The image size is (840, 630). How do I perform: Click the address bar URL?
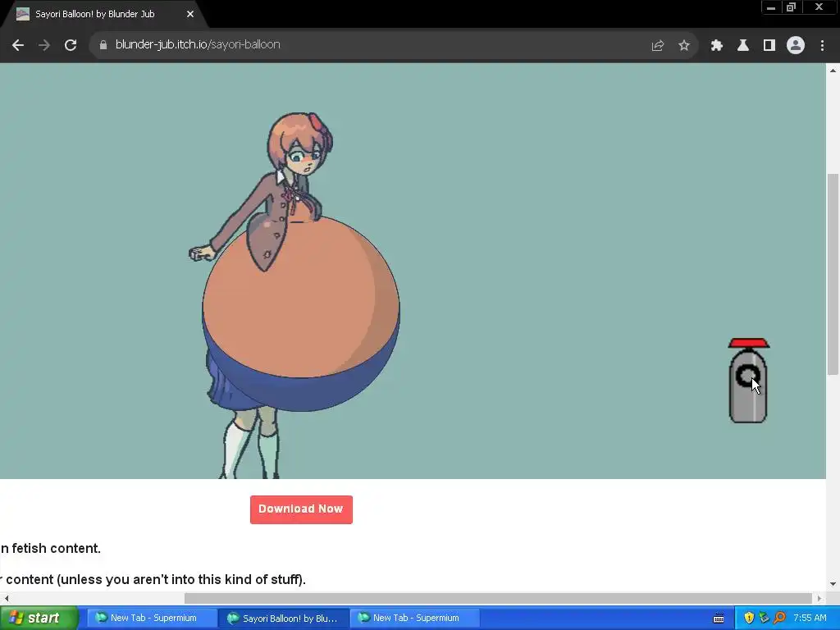pyautogui.click(x=198, y=44)
